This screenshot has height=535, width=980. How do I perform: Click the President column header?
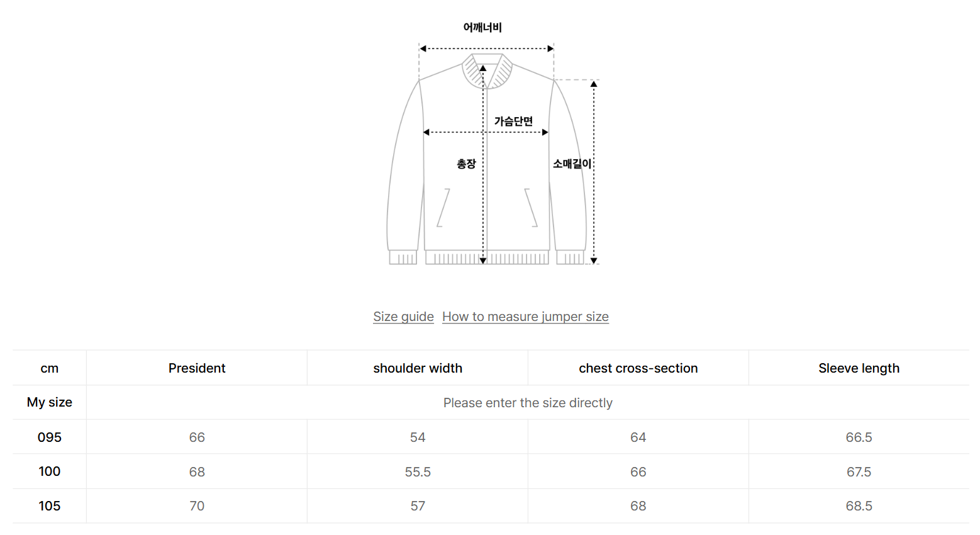[x=196, y=368]
